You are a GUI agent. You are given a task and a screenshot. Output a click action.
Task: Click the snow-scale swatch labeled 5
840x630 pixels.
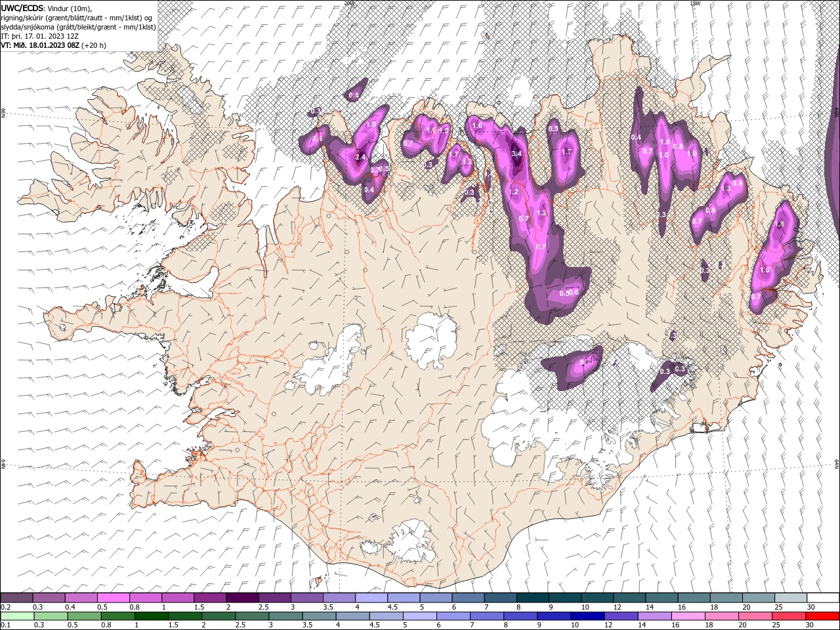(435, 598)
